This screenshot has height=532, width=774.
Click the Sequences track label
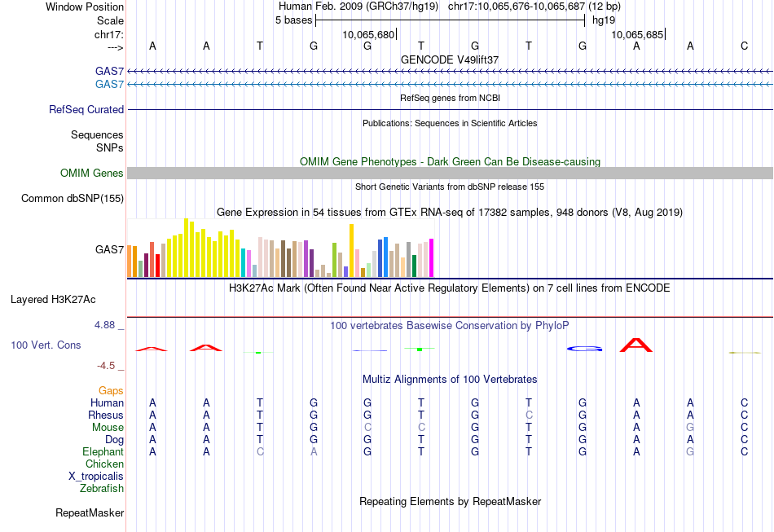(x=97, y=134)
